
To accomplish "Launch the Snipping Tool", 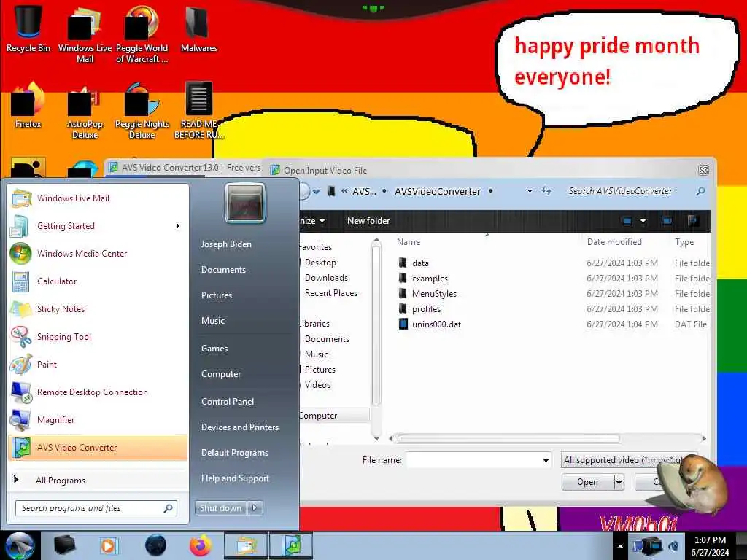I will (98, 337).
